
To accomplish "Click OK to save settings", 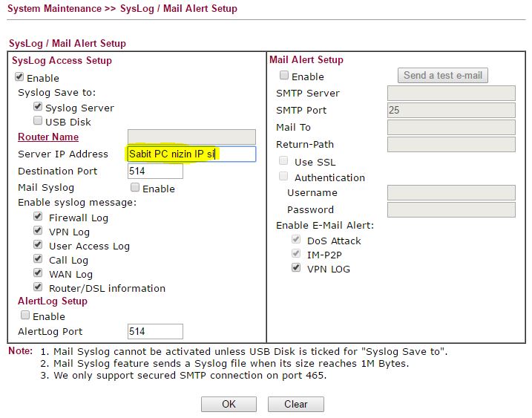I will coord(229,404).
